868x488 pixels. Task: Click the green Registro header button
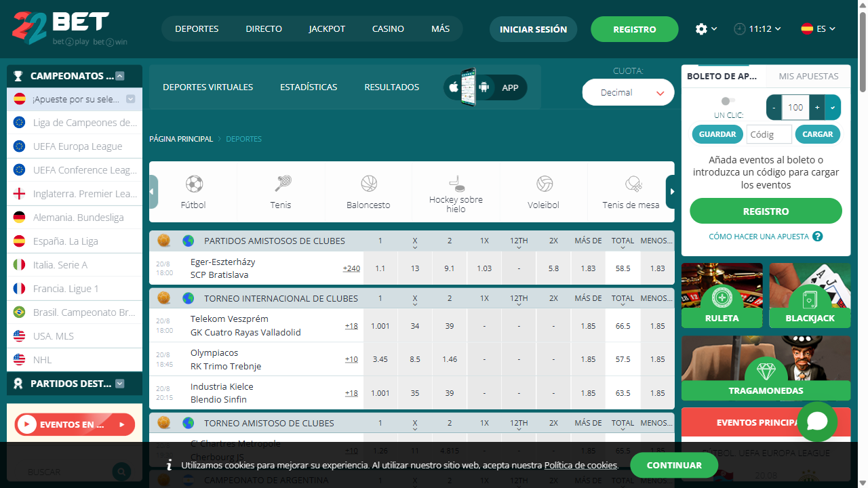pos(635,29)
